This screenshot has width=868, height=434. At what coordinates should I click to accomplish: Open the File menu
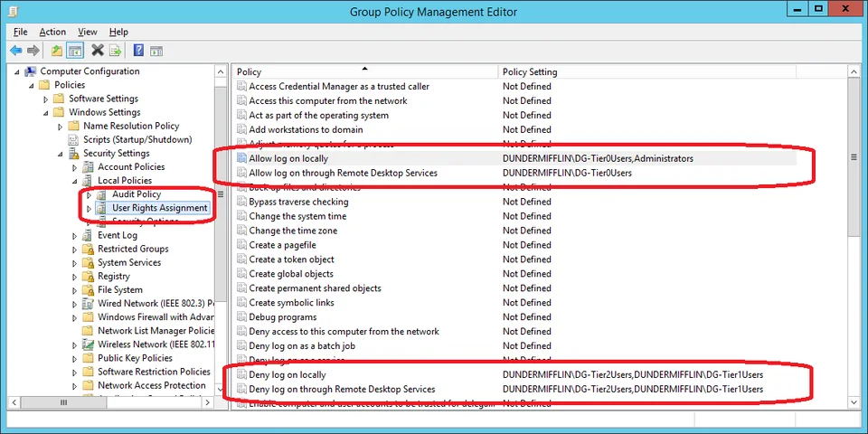(21, 33)
